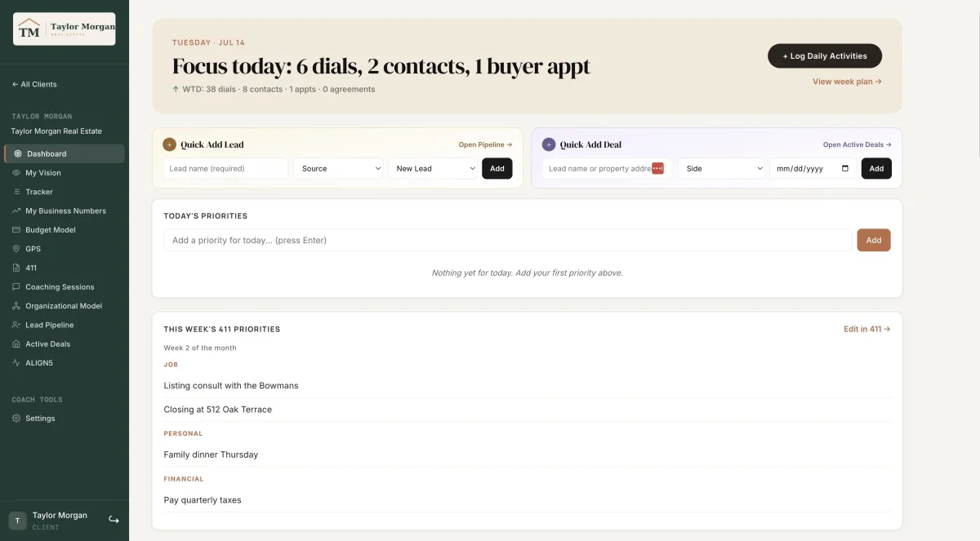The width and height of the screenshot is (980, 541).
Task: Click the brown plus circle on Quick Add Lead
Action: (169, 144)
